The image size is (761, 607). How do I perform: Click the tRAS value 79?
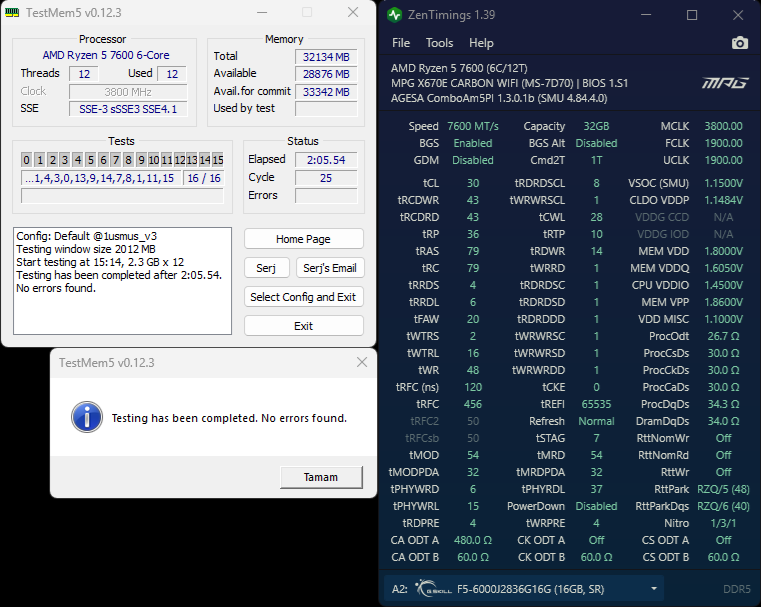click(473, 251)
